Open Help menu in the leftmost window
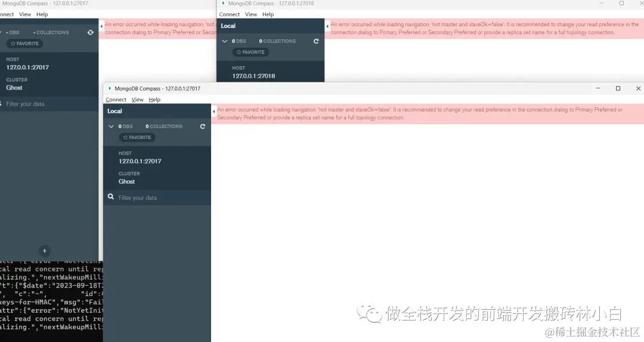644x342 pixels. point(42,14)
